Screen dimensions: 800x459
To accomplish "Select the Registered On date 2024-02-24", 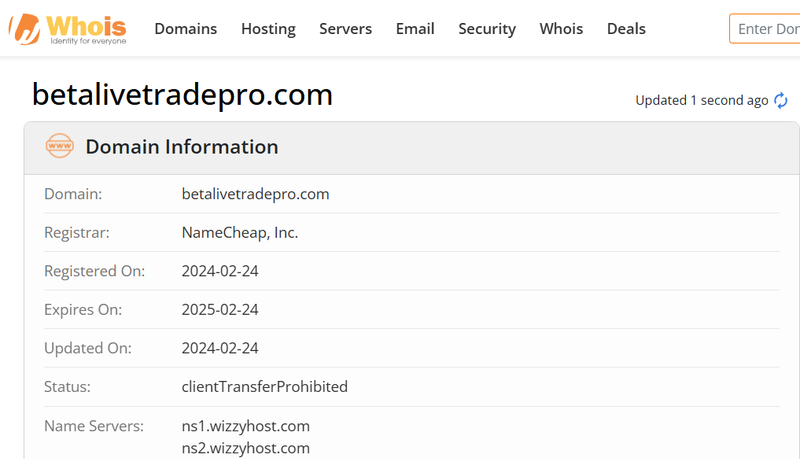I will 220,271.
